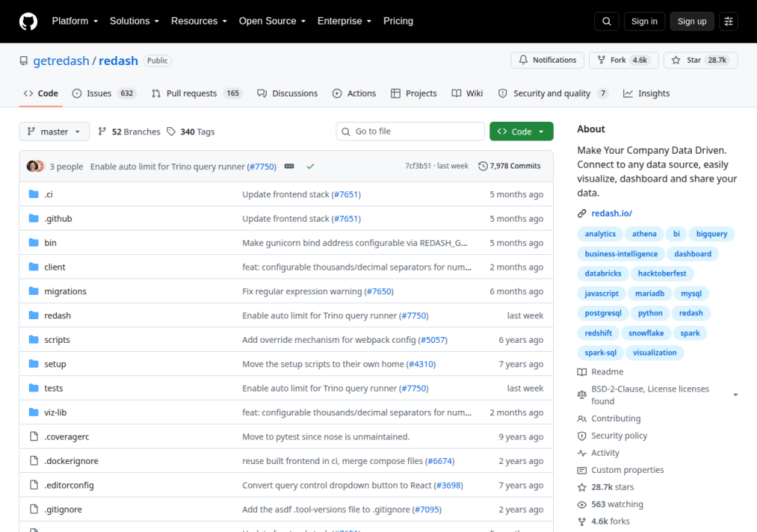Click the Activity pulse icon
Viewport: 757px width, 532px height.
coord(582,453)
